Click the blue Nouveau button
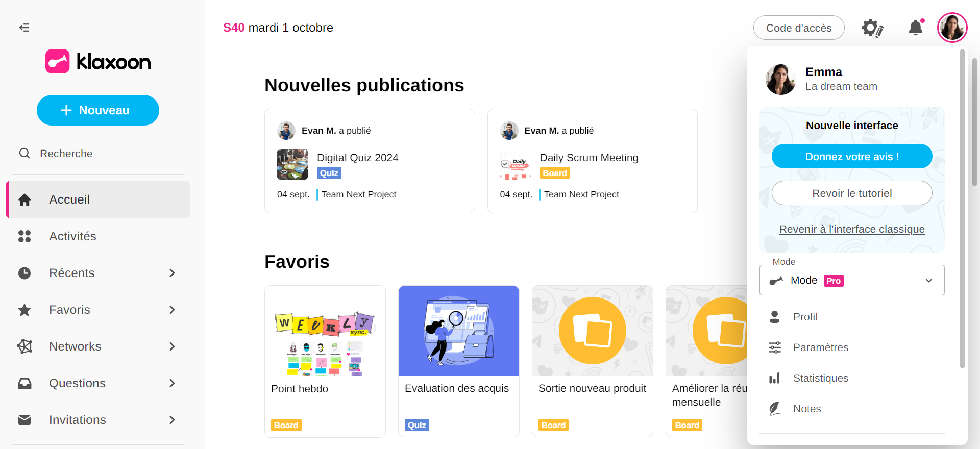The image size is (980, 449). [x=98, y=110]
